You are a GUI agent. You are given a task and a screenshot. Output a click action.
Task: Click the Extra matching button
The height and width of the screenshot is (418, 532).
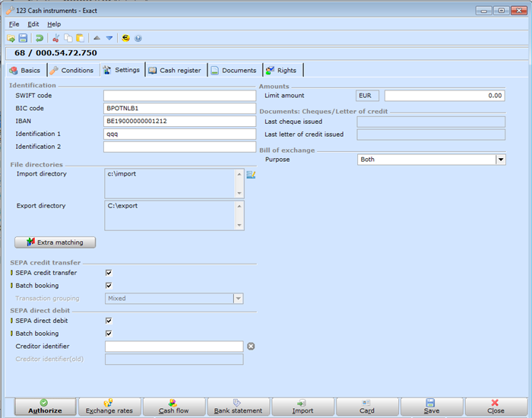[55, 242]
